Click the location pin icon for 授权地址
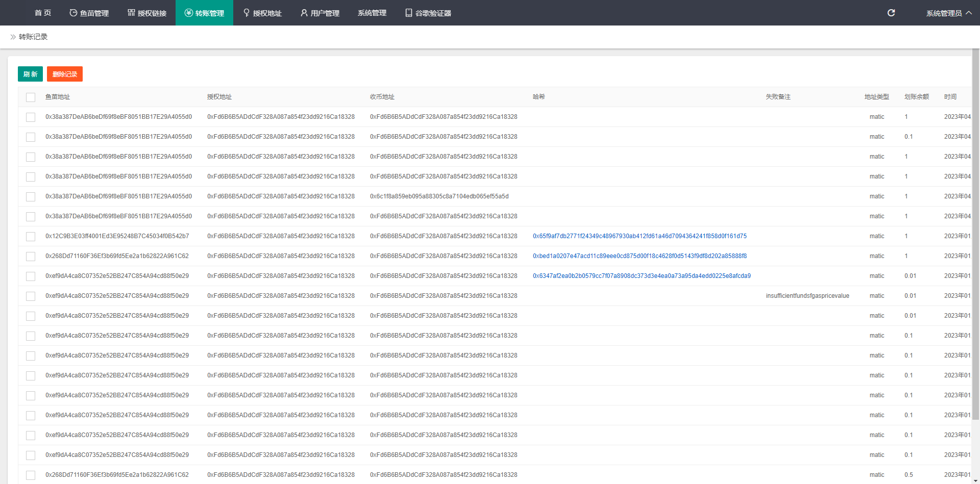The height and width of the screenshot is (484, 980). pos(247,13)
